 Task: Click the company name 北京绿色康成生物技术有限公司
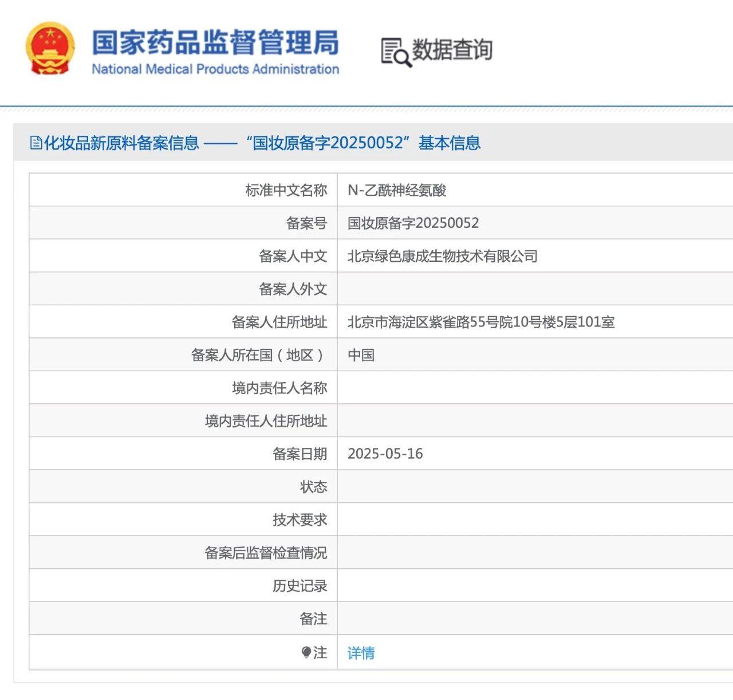(x=442, y=256)
